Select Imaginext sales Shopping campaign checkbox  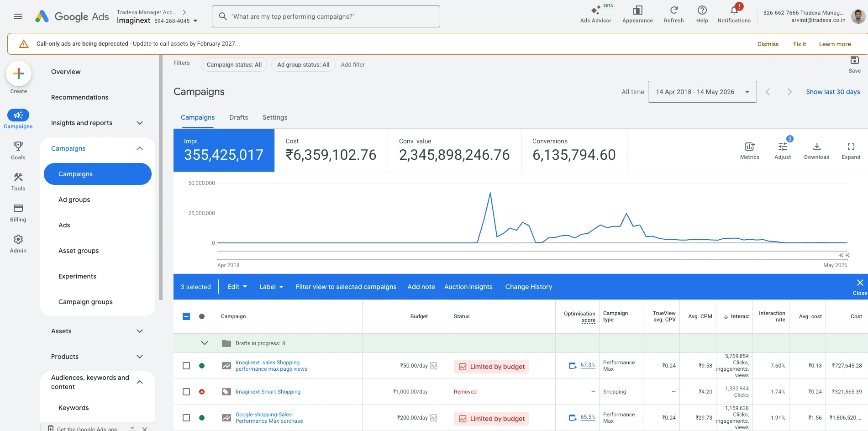[x=186, y=366]
